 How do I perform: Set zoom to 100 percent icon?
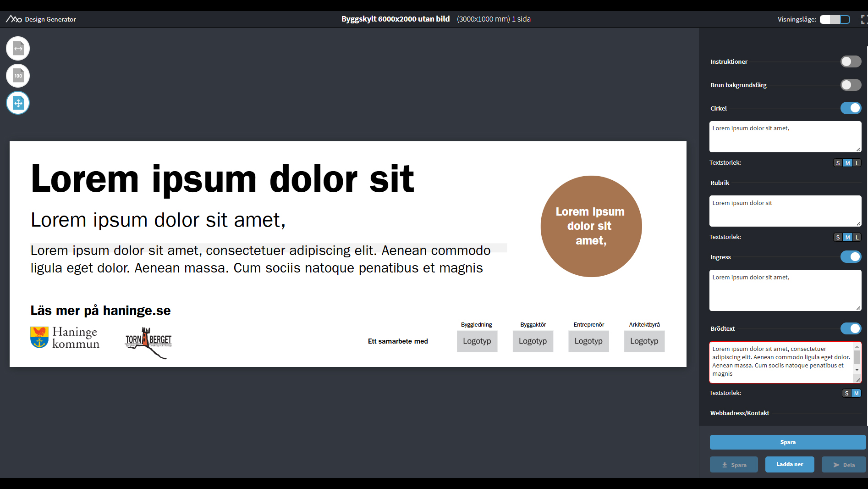[18, 76]
